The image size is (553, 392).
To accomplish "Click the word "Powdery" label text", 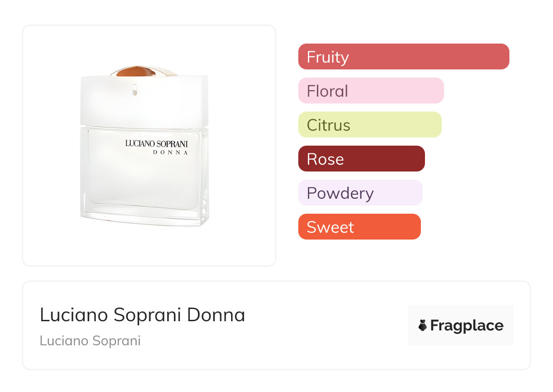I will pos(340,193).
